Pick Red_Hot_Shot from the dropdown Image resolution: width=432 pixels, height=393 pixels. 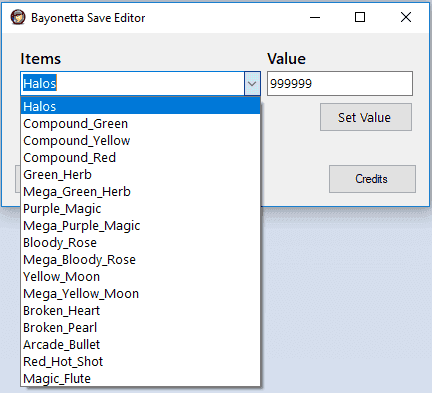(140, 361)
